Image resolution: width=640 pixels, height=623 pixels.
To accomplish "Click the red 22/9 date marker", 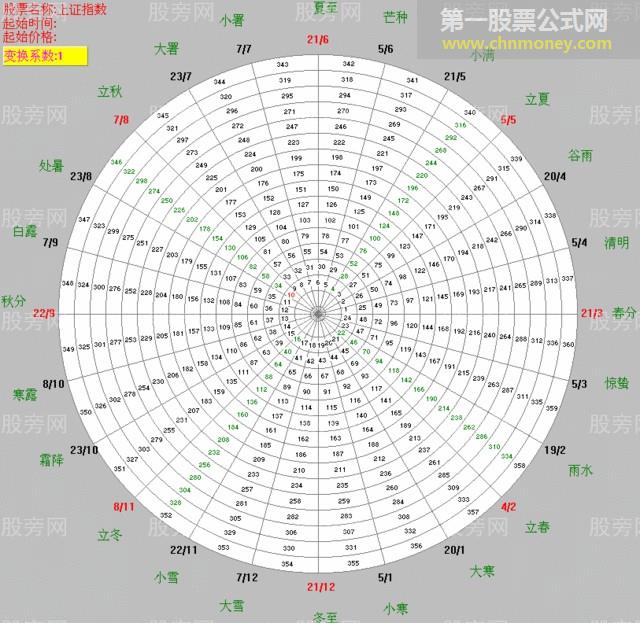I will (44, 313).
